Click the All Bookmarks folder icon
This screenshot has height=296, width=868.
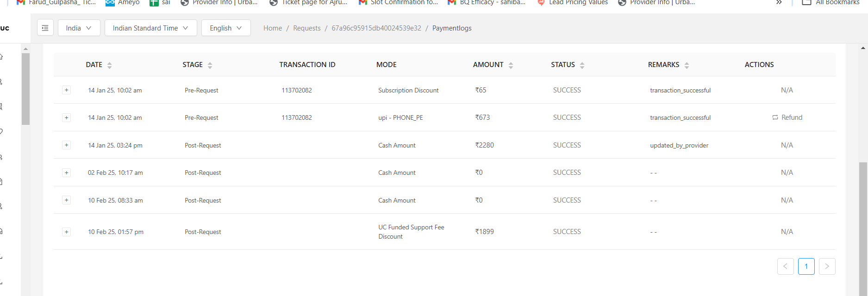[x=806, y=2]
